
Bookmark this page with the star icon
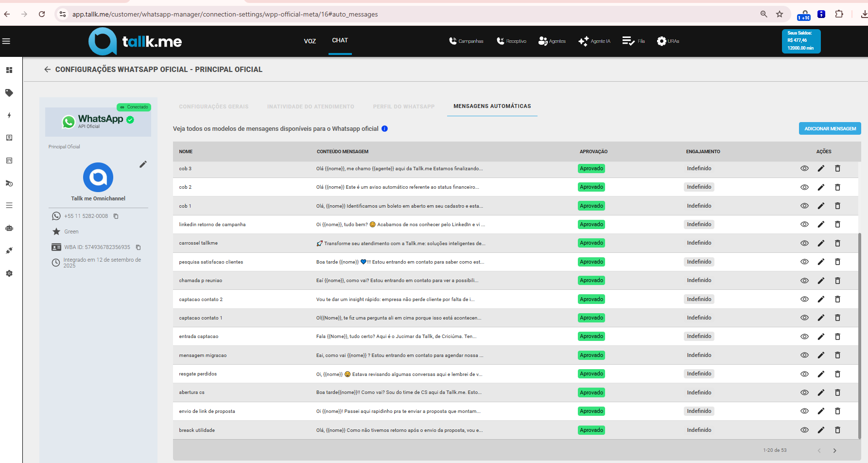click(780, 14)
